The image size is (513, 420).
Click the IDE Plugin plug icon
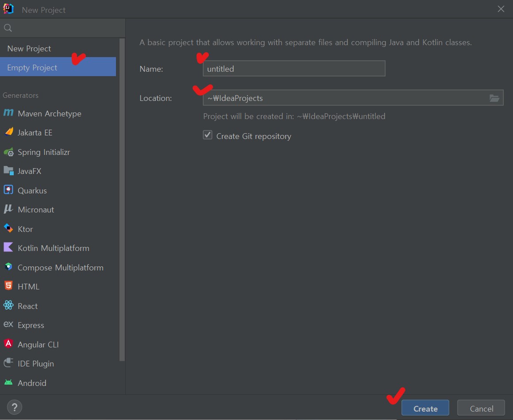(x=8, y=363)
